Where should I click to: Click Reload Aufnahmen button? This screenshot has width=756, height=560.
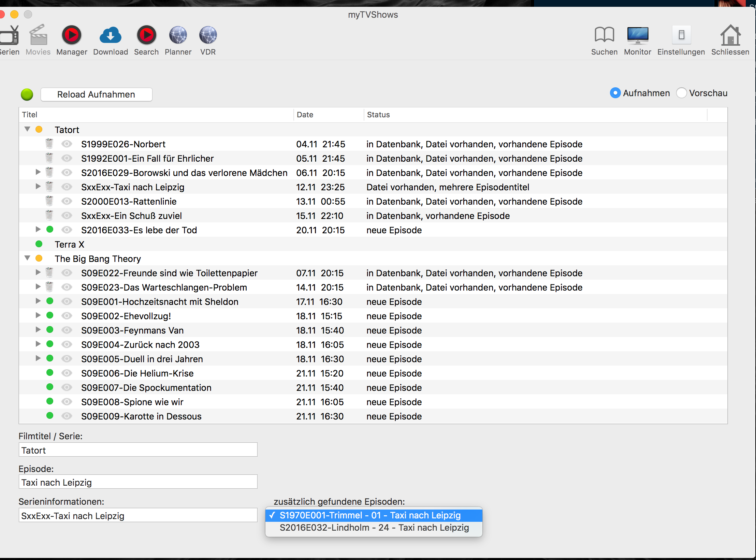coord(96,94)
